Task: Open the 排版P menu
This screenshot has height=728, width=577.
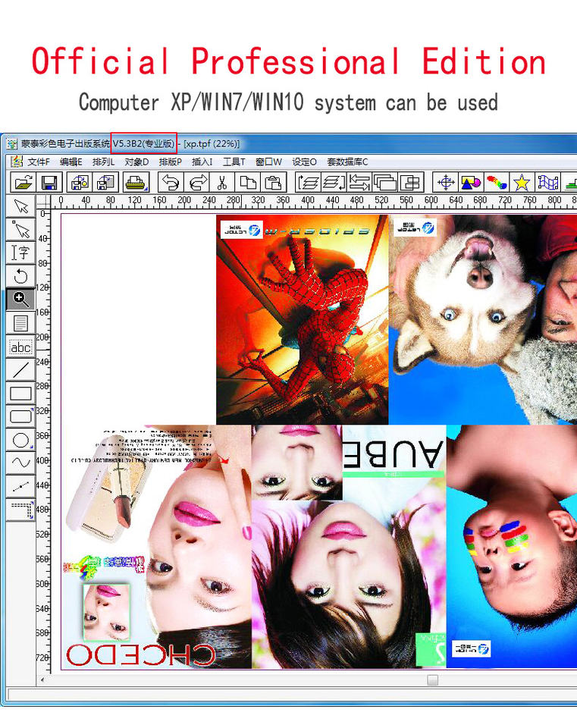Action: [x=171, y=162]
